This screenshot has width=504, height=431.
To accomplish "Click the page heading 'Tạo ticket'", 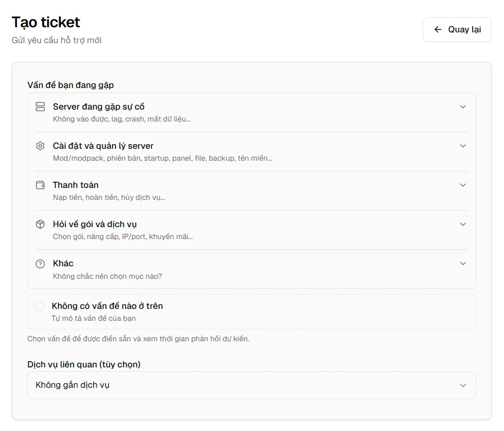I will coord(46,22).
